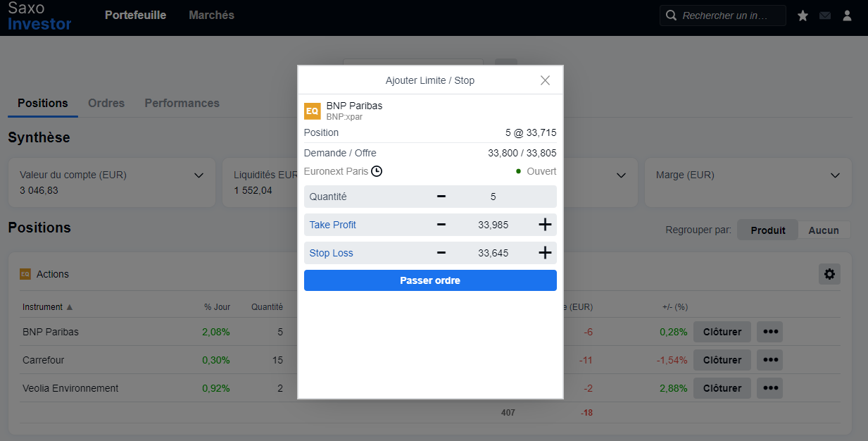868x441 pixels.
Task: Click the account value 3 046,83
Action: (x=39, y=190)
